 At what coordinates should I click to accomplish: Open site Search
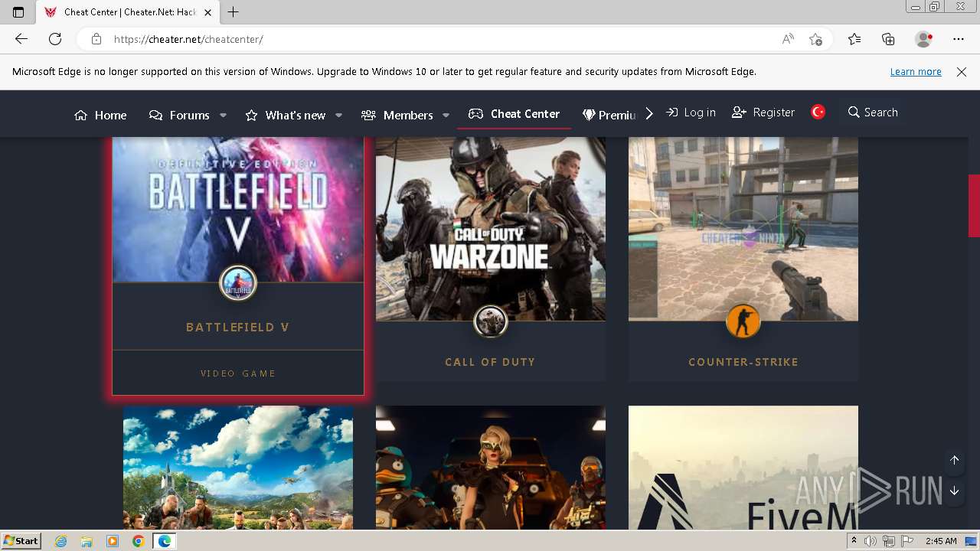(873, 112)
